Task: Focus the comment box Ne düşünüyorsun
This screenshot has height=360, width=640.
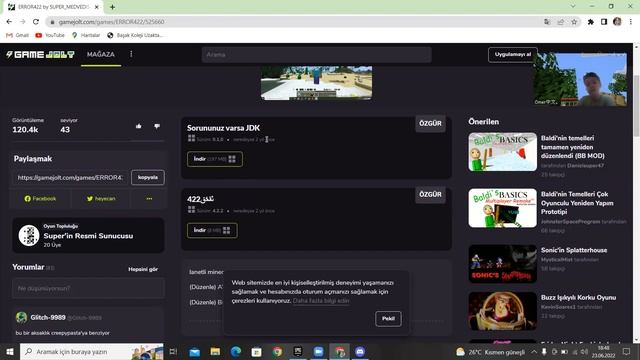Action: [x=88, y=288]
